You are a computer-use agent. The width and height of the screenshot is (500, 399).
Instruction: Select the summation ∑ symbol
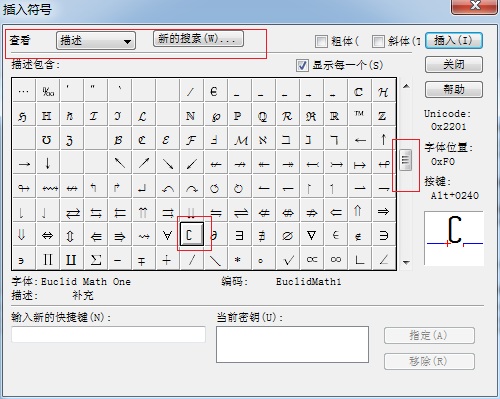(95, 259)
